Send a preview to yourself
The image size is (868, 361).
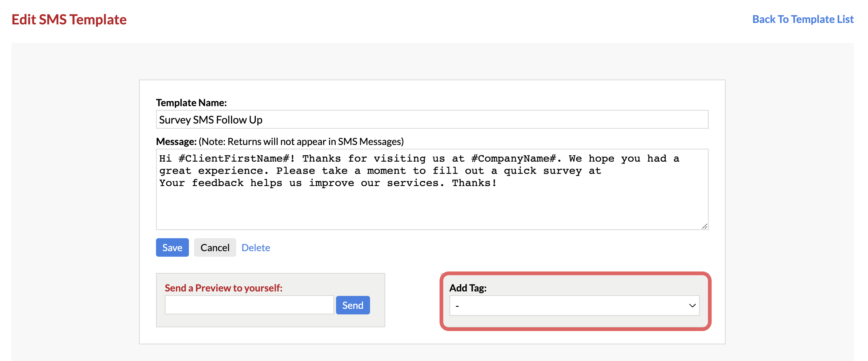pyautogui.click(x=353, y=305)
